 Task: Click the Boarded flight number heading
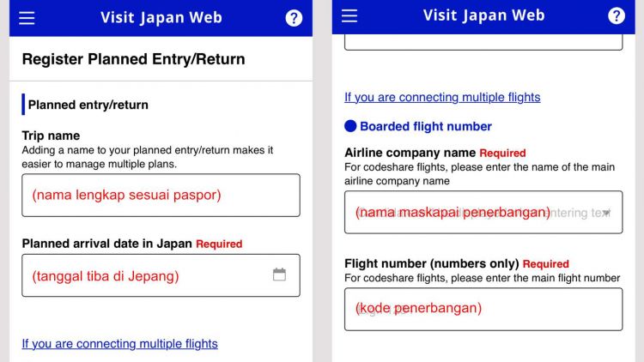click(426, 126)
